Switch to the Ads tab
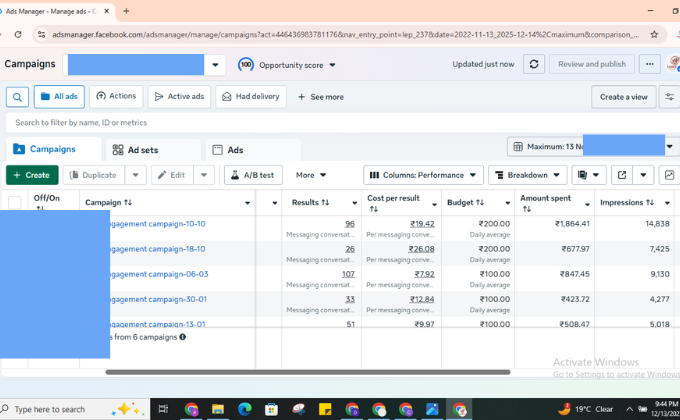Screen dimensions: 680x420 click(x=234, y=150)
